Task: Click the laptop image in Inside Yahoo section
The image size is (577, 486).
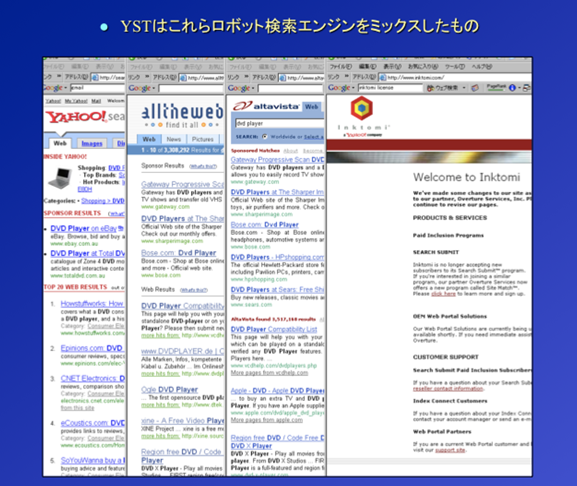Action: coord(60,178)
